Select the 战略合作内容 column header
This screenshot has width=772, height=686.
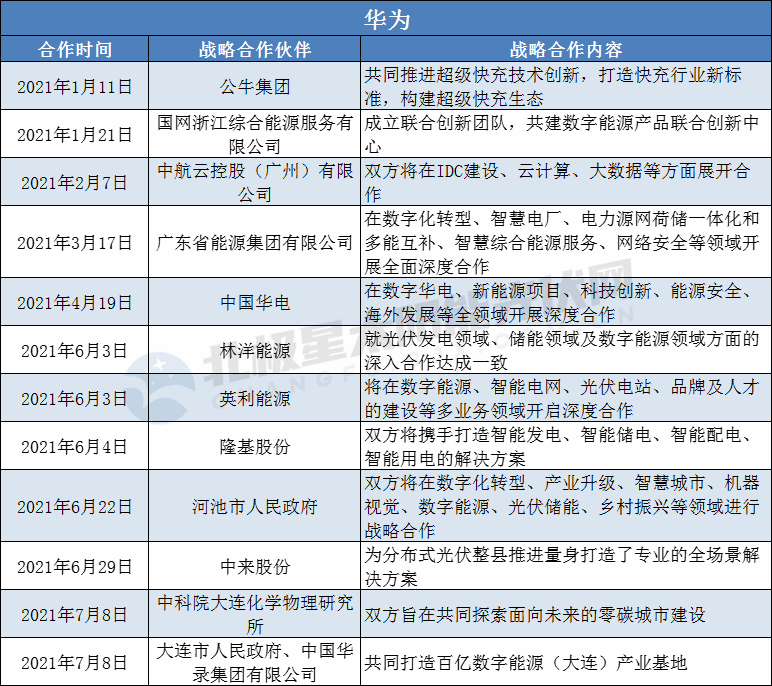click(564, 49)
